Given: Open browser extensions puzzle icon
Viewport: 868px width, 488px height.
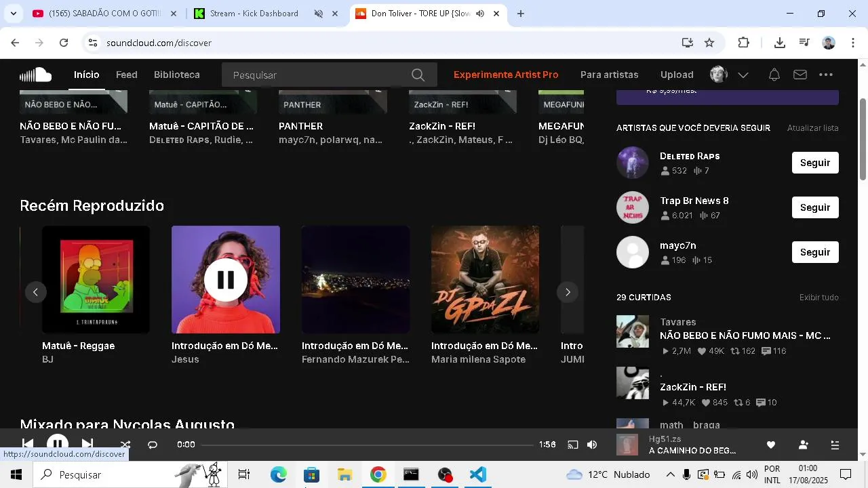Looking at the screenshot, I should click(x=744, y=43).
